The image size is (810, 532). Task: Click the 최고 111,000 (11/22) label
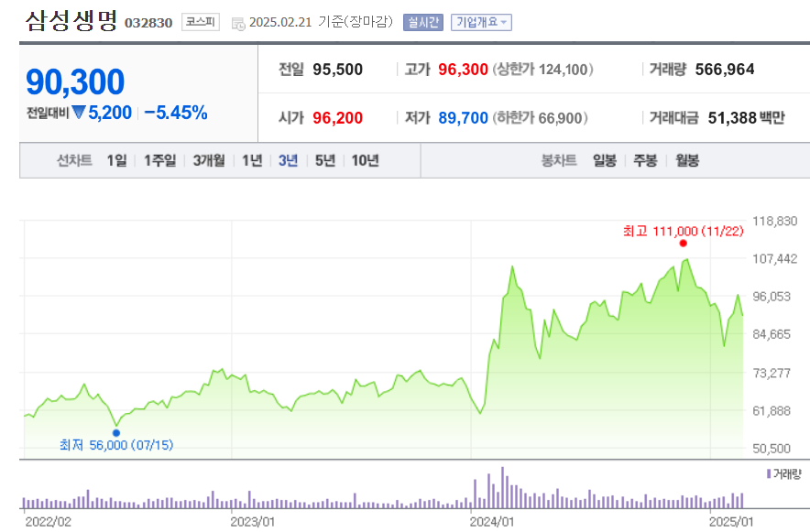pyautogui.click(x=683, y=231)
